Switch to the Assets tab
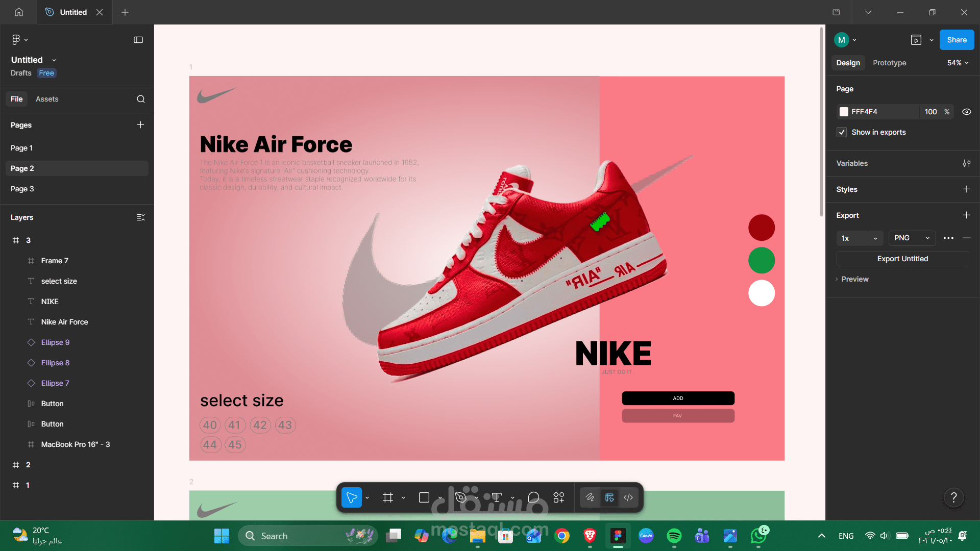The width and height of the screenshot is (980, 551). 47,99
